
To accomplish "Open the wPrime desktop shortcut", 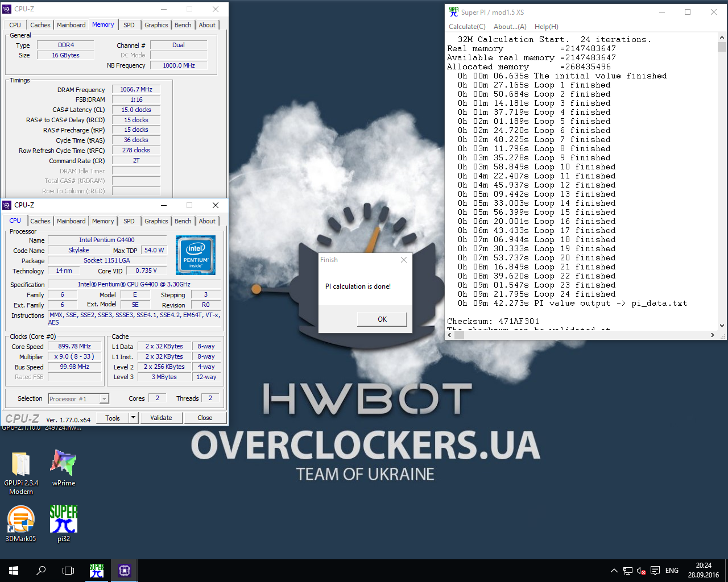I will [63, 469].
